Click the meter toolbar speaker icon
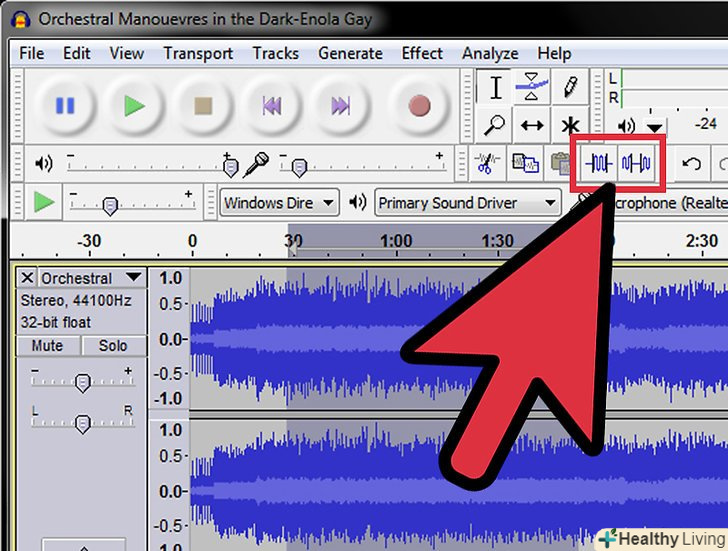Viewport: 728px width, 551px height. [x=626, y=125]
